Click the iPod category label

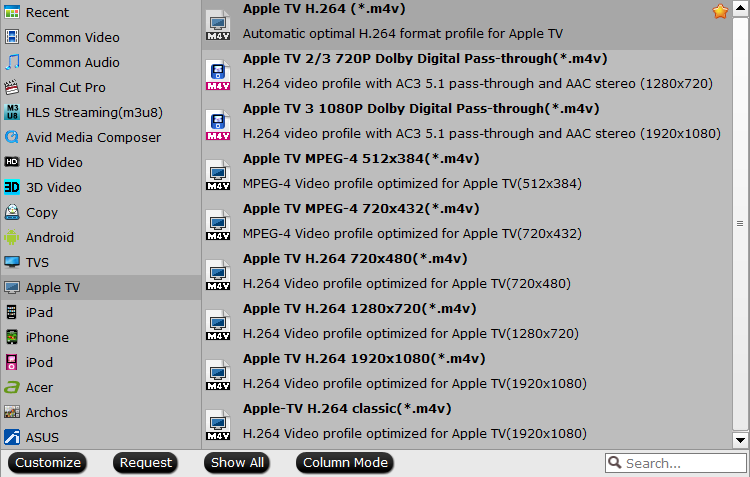click(39, 362)
